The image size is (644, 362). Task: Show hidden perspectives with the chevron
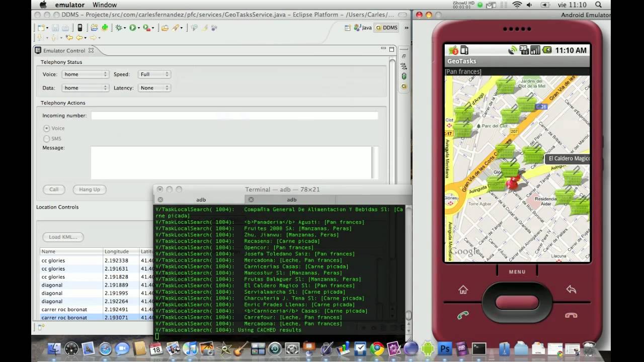click(406, 28)
